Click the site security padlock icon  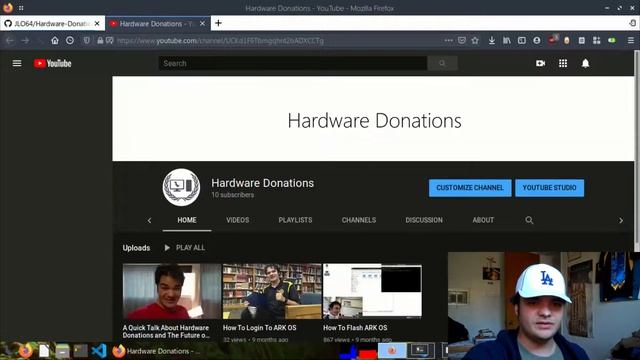(100, 40)
